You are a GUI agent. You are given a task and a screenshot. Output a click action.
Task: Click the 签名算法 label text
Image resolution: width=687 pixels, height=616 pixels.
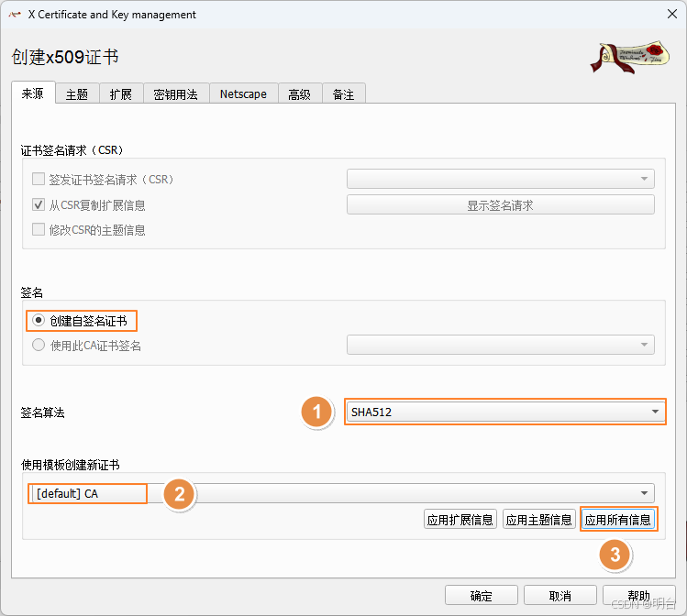click(x=42, y=412)
